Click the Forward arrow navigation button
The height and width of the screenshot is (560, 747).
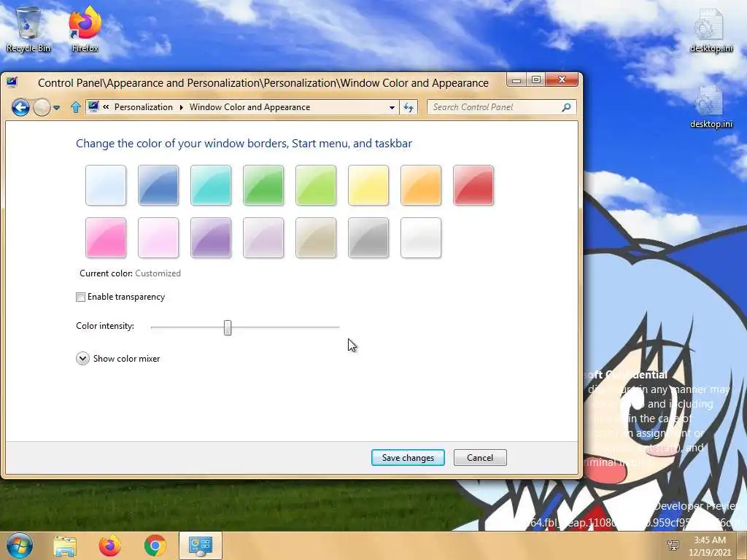coord(42,108)
